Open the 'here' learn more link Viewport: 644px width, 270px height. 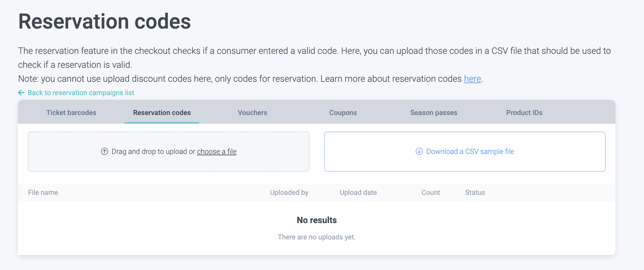(x=472, y=79)
